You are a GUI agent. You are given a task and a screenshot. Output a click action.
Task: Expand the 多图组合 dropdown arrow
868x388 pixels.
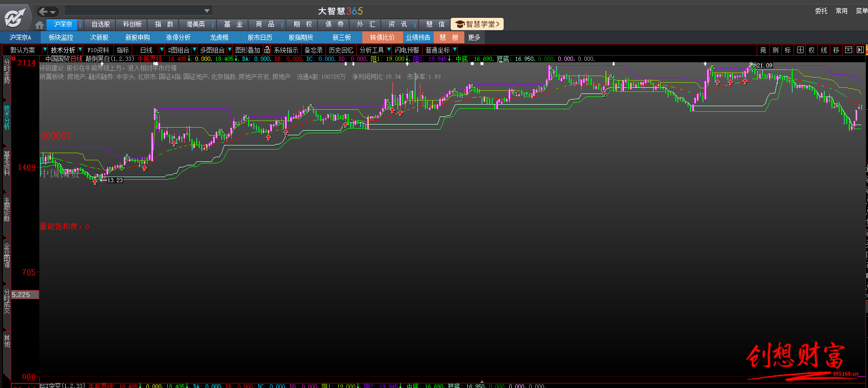click(x=230, y=50)
